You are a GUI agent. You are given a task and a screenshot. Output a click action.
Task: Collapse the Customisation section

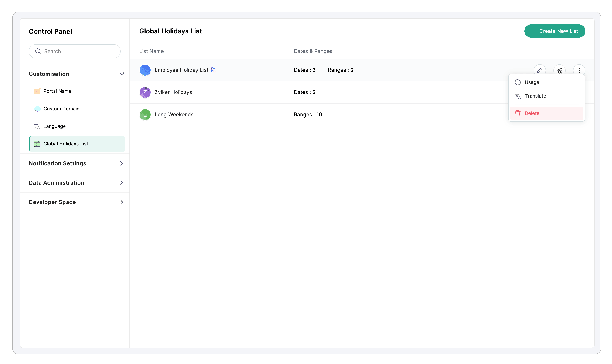pyautogui.click(x=121, y=74)
